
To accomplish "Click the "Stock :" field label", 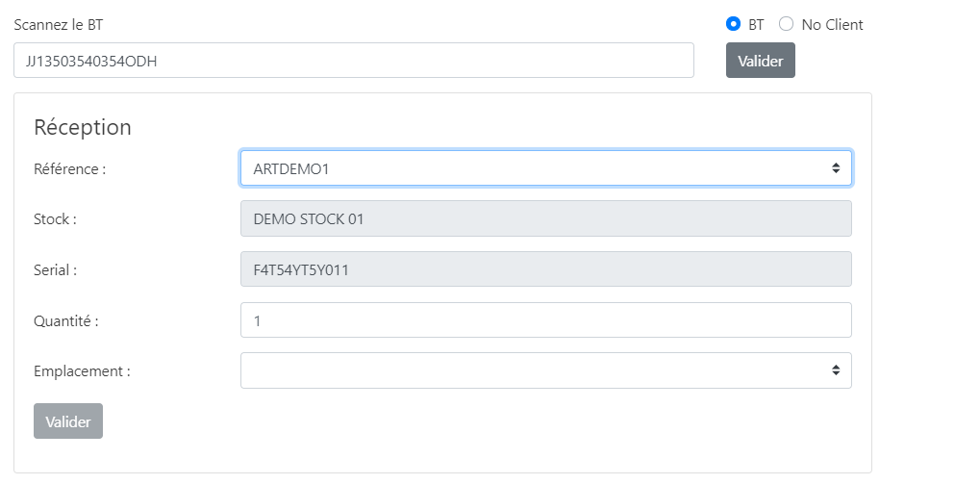I will click(55, 219).
